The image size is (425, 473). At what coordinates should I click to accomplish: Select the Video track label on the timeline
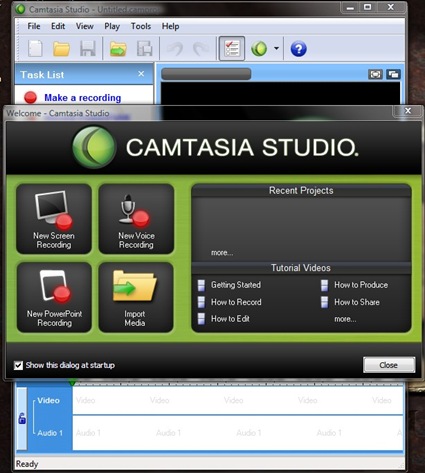coord(48,400)
